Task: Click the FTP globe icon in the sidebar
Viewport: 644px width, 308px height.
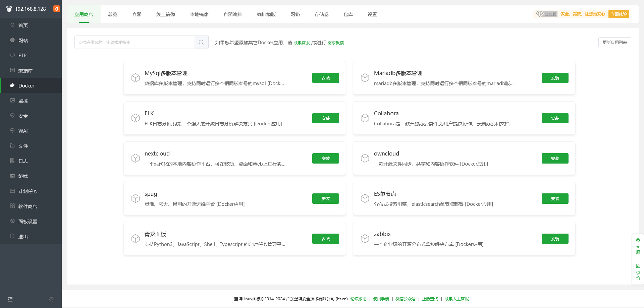Action: tap(12, 55)
